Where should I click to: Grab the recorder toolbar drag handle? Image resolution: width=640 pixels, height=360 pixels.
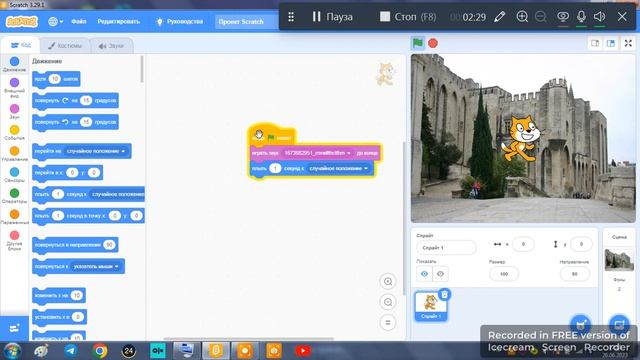[291, 17]
